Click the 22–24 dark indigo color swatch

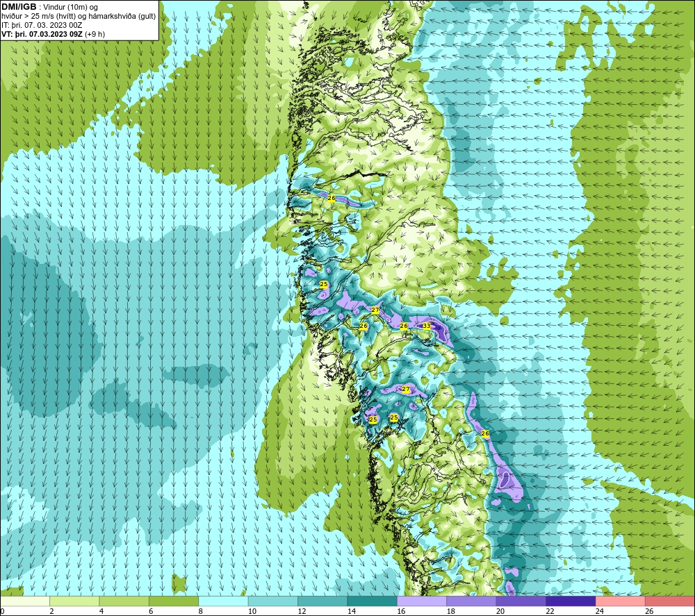[x=571, y=601]
